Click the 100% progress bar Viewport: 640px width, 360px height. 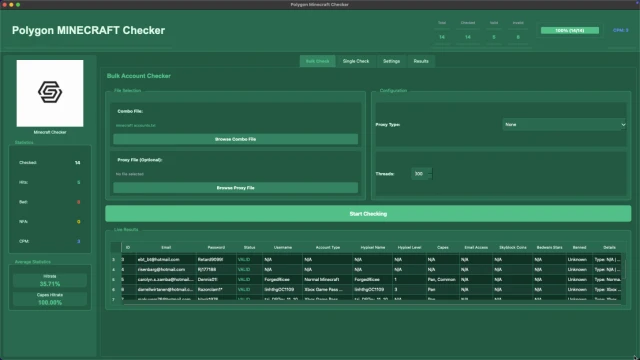(x=570, y=31)
